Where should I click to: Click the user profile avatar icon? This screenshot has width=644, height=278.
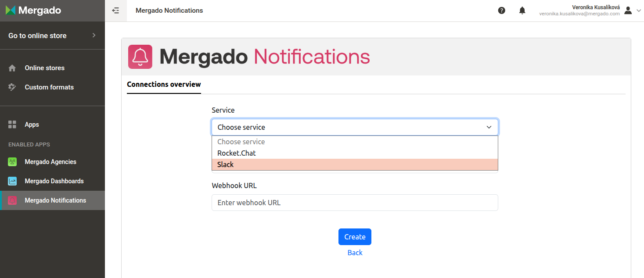[628, 11]
